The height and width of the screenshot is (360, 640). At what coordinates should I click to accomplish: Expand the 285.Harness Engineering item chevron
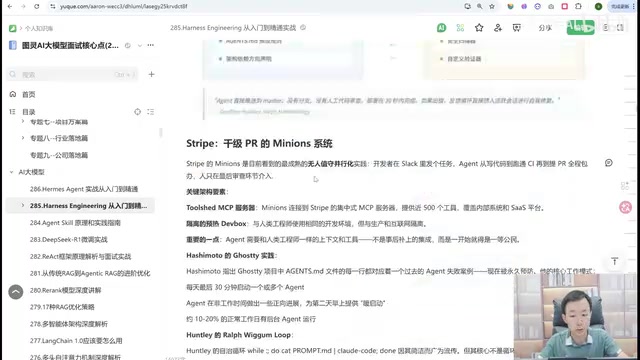(x=23, y=206)
